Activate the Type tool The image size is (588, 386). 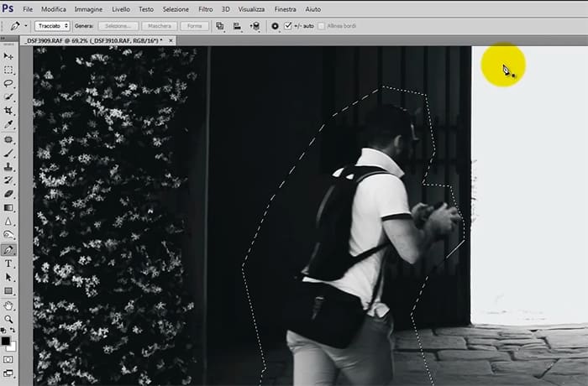(8, 263)
